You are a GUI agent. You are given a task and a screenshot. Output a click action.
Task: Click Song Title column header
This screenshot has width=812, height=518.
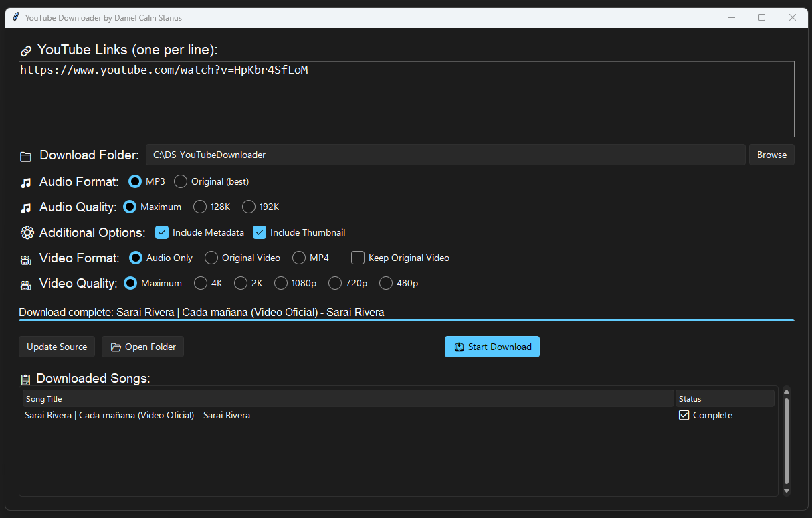(348, 398)
